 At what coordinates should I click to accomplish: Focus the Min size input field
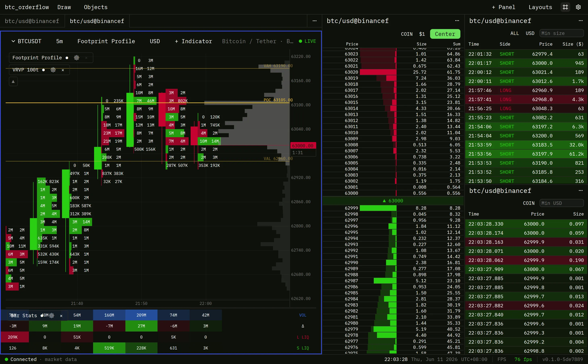pos(562,33)
